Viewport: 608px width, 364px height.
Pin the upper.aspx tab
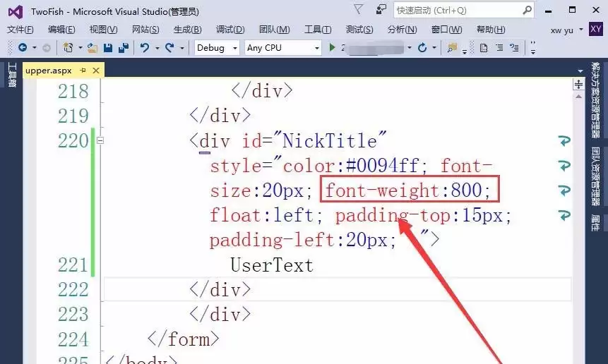point(83,71)
